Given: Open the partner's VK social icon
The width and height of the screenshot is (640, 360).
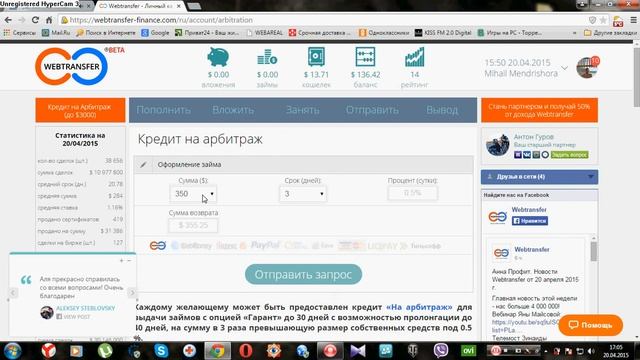Looking at the screenshot, I should tap(527, 155).
